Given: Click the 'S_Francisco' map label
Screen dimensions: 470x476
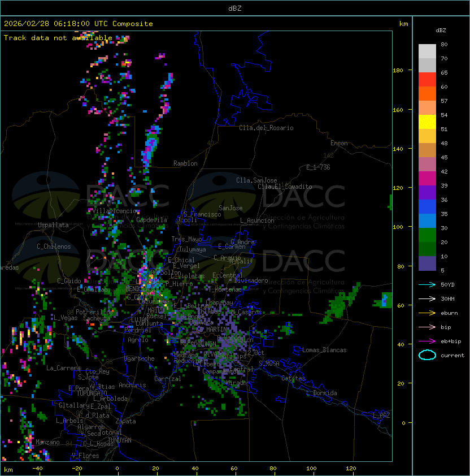Looking at the screenshot, I should pos(202,214).
